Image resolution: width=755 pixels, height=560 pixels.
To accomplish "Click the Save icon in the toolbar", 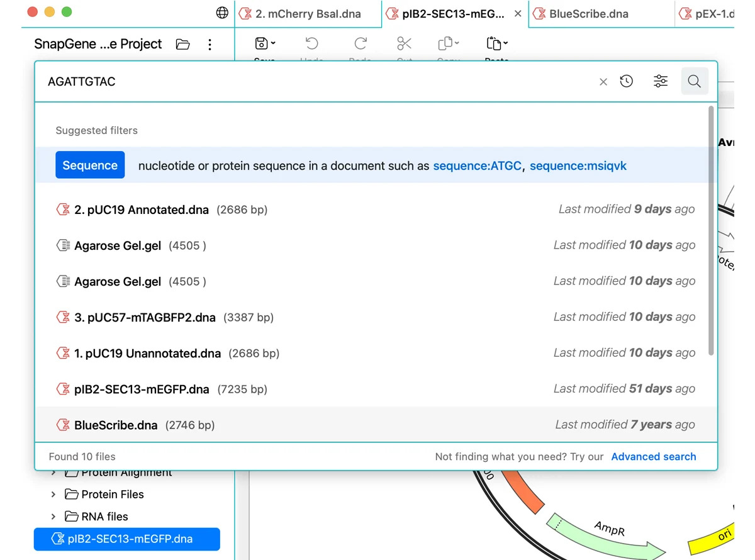I will point(261,43).
